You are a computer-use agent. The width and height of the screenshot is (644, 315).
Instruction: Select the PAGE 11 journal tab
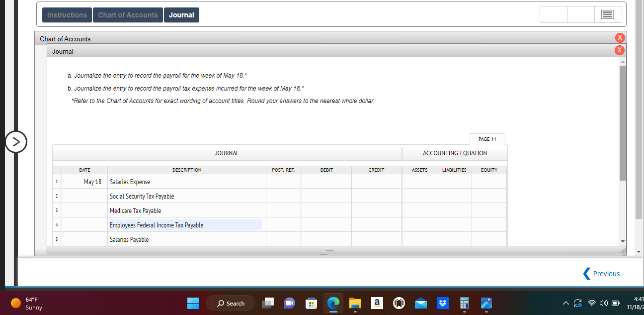(487, 139)
